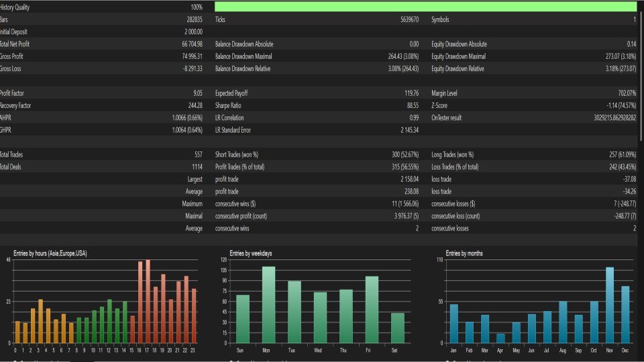The image size is (644, 362).
Task: Click Total Deals value 1114
Action: [197, 167]
